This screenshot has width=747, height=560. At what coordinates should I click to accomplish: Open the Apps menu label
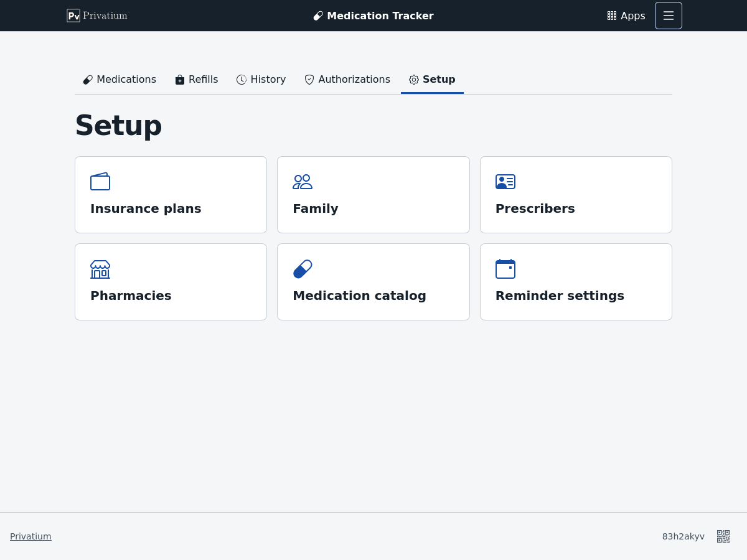633,16
